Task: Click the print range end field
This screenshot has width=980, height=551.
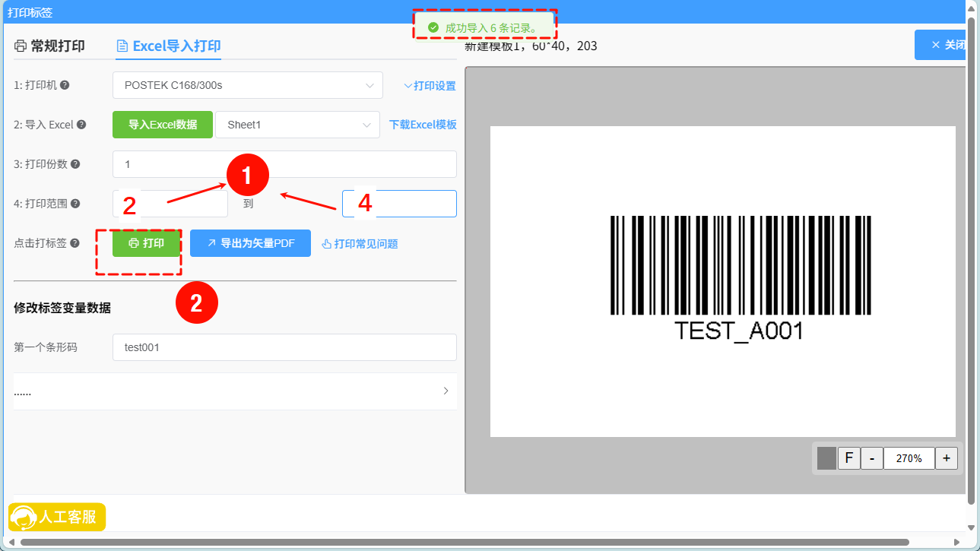Action: (399, 204)
